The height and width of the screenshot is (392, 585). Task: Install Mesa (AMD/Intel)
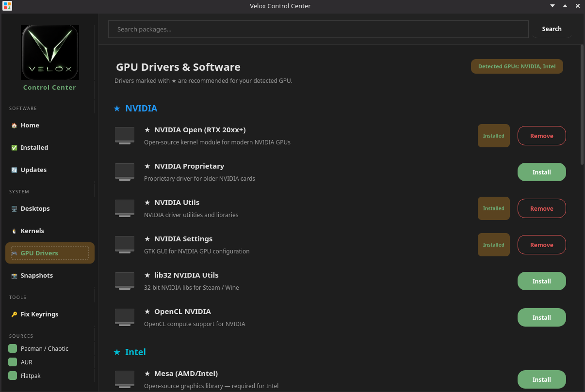coord(542,379)
